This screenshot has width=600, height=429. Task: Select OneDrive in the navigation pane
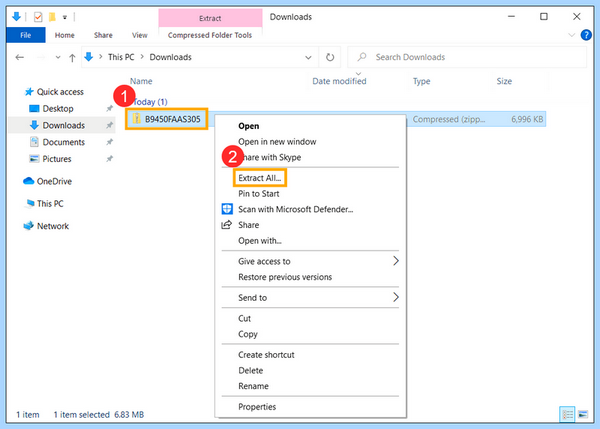54,181
